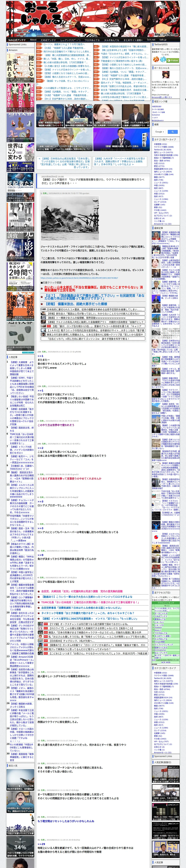Open thumbnail about 山尾志桜里 and 玉木雄一
186x868 pixels.
coord(107,116)
